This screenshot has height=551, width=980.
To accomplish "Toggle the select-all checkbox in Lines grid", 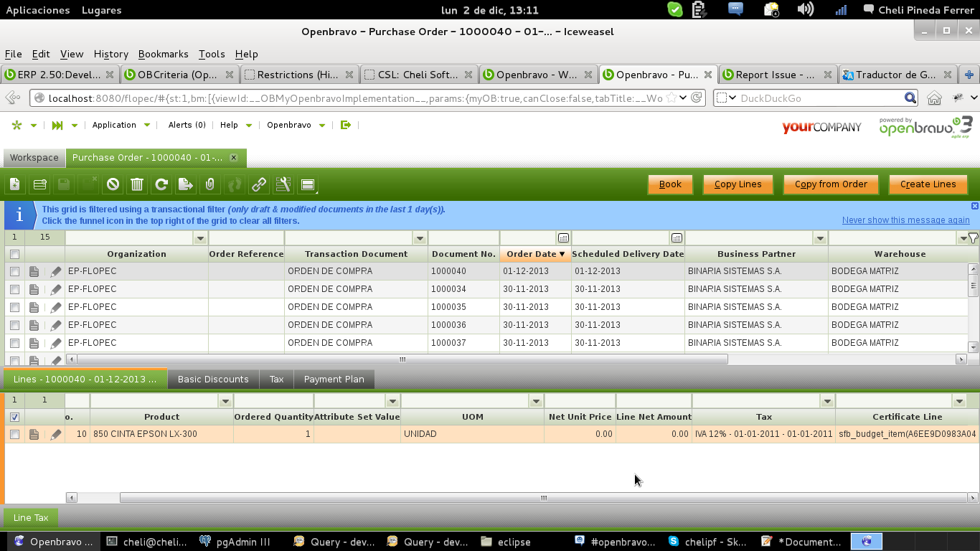I will (14, 417).
